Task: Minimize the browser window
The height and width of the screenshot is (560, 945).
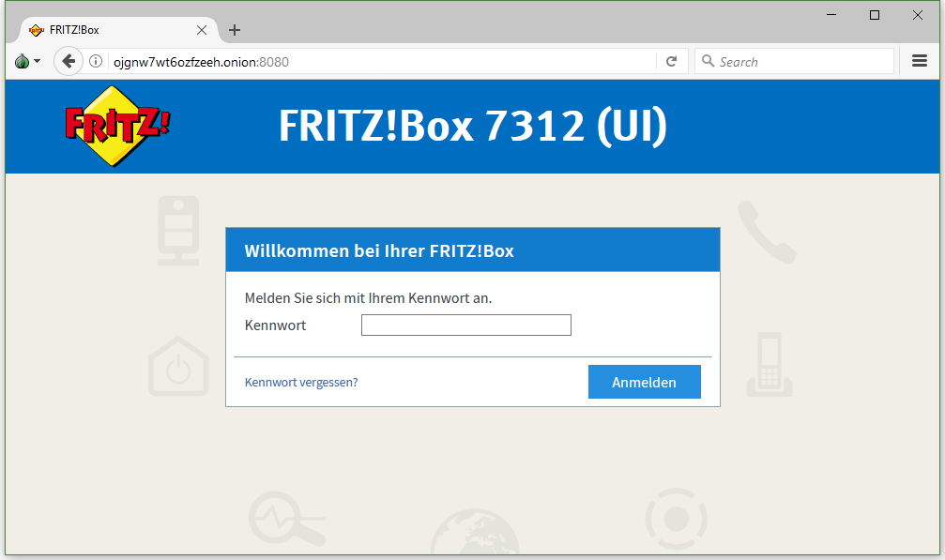Action: (x=831, y=15)
